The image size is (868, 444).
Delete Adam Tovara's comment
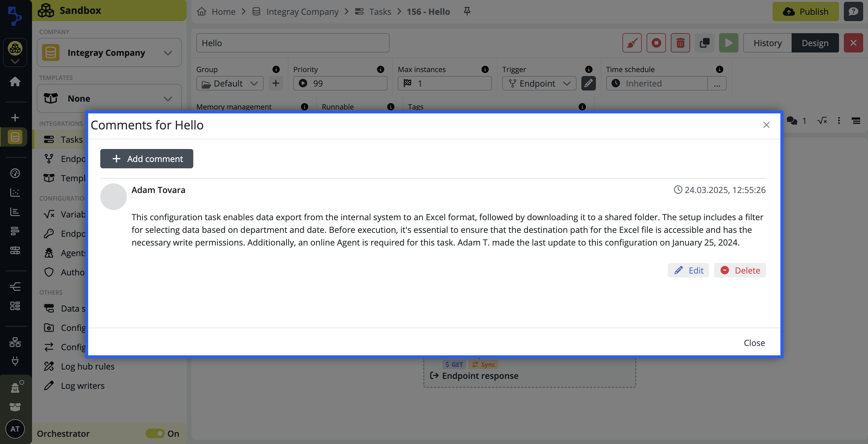740,270
